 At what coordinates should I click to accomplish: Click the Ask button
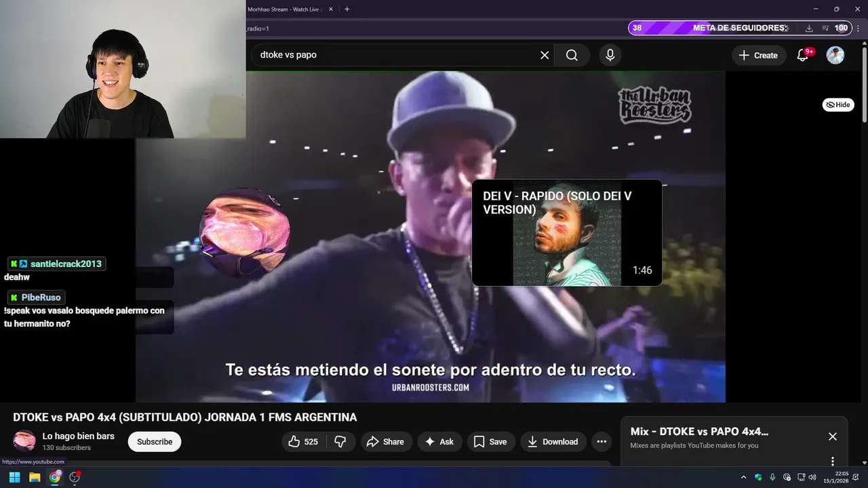[x=439, y=441]
